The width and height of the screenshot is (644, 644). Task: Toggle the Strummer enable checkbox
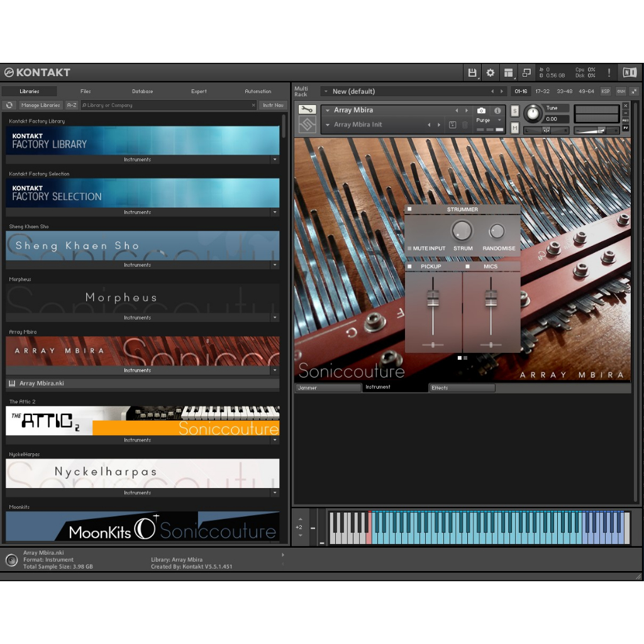tap(409, 209)
